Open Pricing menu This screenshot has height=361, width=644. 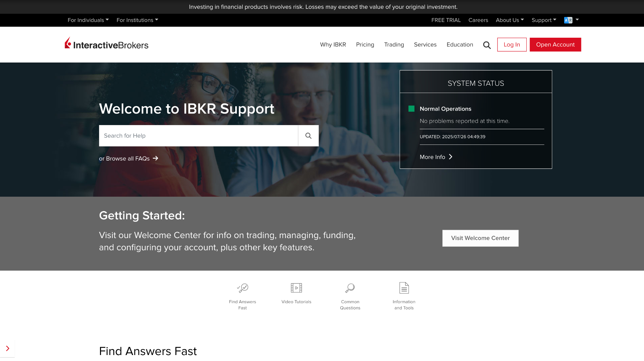[365, 45]
